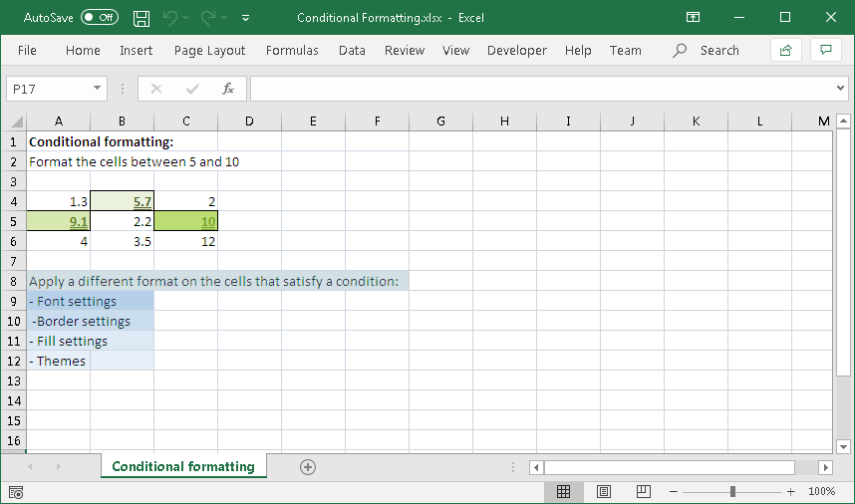Open the Formulas ribbon tab

pyautogui.click(x=292, y=50)
